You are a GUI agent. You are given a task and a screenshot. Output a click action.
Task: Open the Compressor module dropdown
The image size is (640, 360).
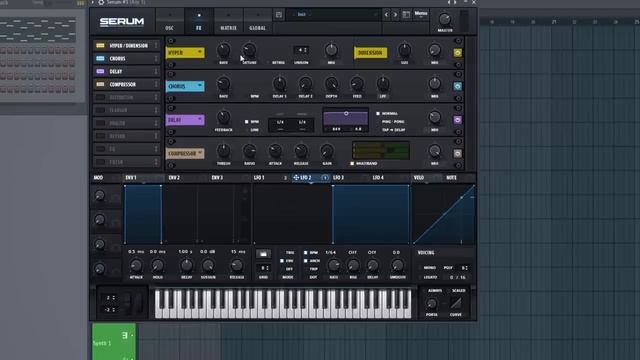click(x=200, y=153)
